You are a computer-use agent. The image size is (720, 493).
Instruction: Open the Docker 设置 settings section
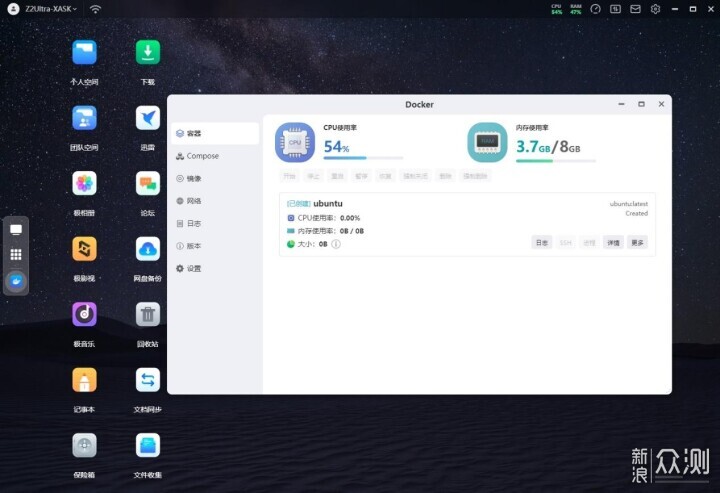point(215,269)
